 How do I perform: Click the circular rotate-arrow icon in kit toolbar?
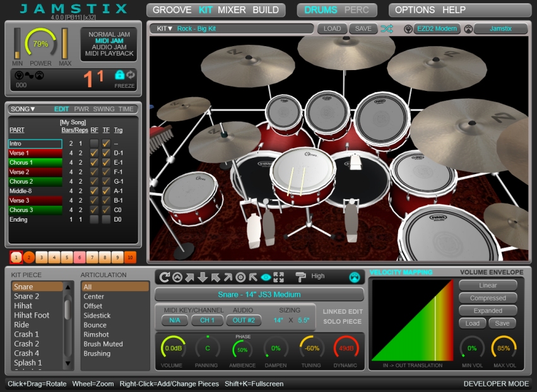[165, 277]
